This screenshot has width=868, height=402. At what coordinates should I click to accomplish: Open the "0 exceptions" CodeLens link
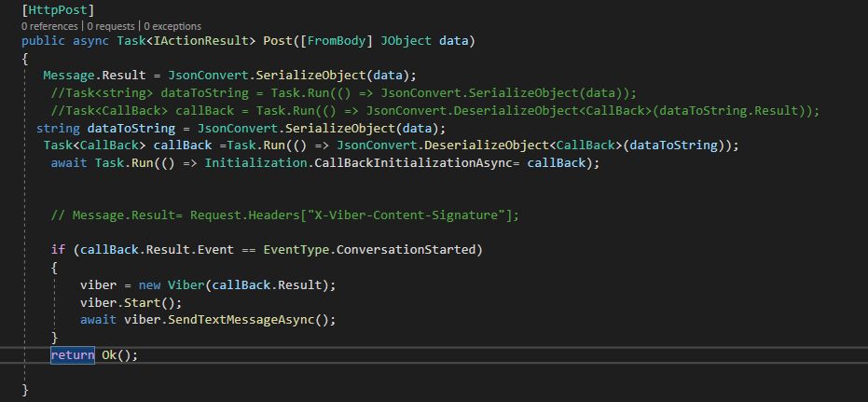click(172, 26)
